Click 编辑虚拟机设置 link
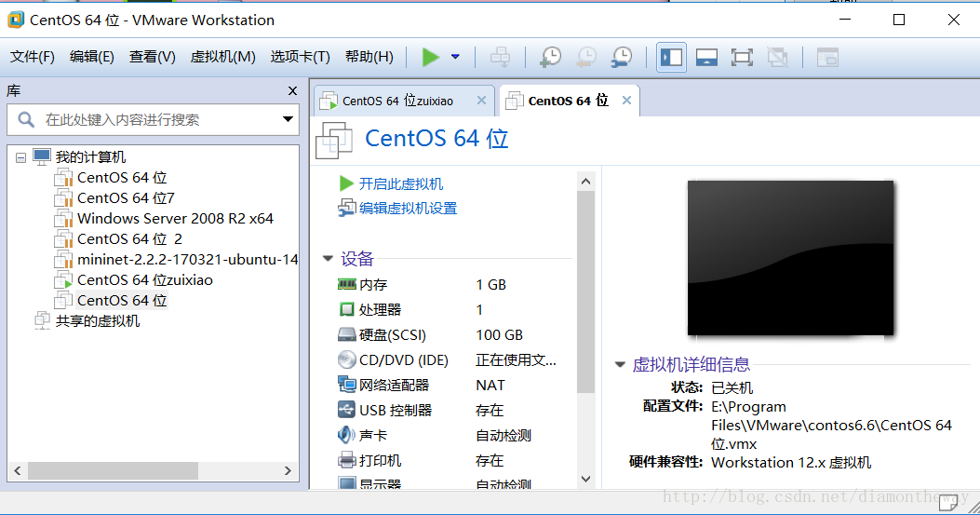 (x=408, y=209)
